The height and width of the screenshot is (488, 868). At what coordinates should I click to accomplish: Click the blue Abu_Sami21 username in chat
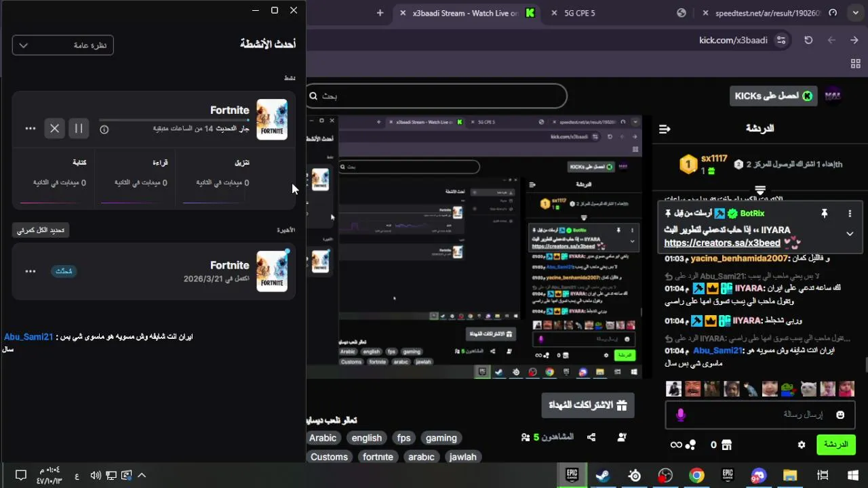(717, 350)
